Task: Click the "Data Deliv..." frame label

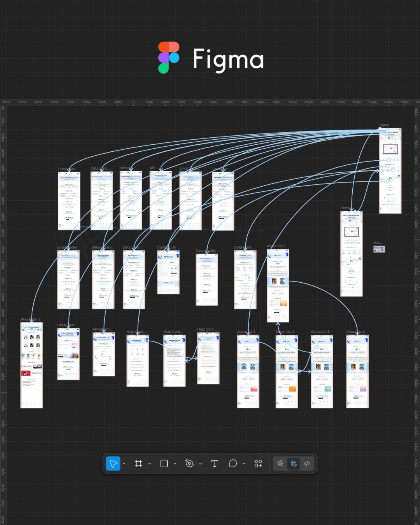Action: tap(133, 247)
